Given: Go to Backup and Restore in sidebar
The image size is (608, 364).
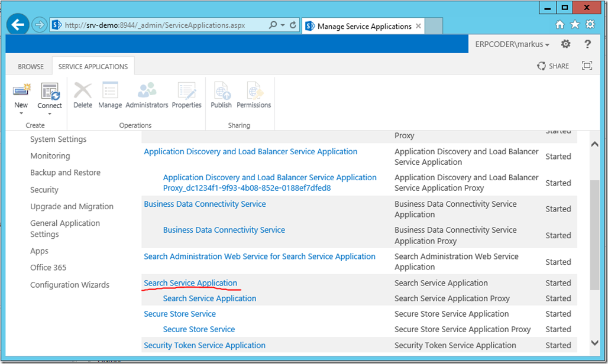Looking at the screenshot, I should [x=65, y=173].
